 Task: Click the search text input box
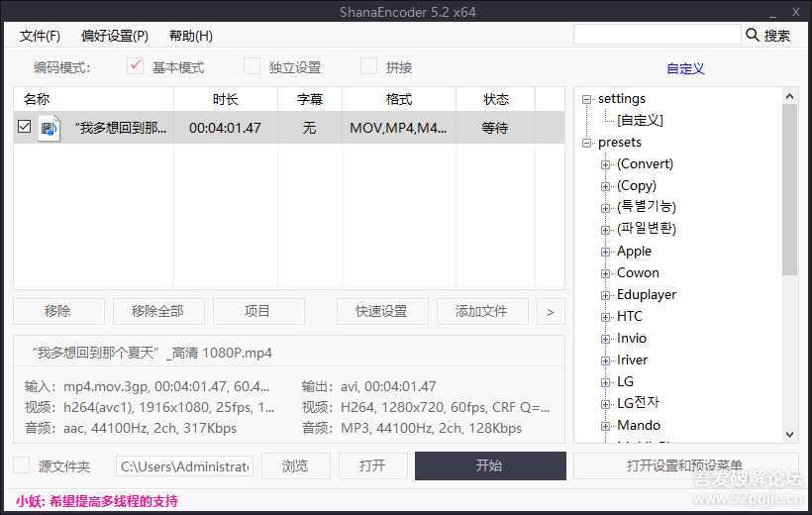click(x=656, y=35)
